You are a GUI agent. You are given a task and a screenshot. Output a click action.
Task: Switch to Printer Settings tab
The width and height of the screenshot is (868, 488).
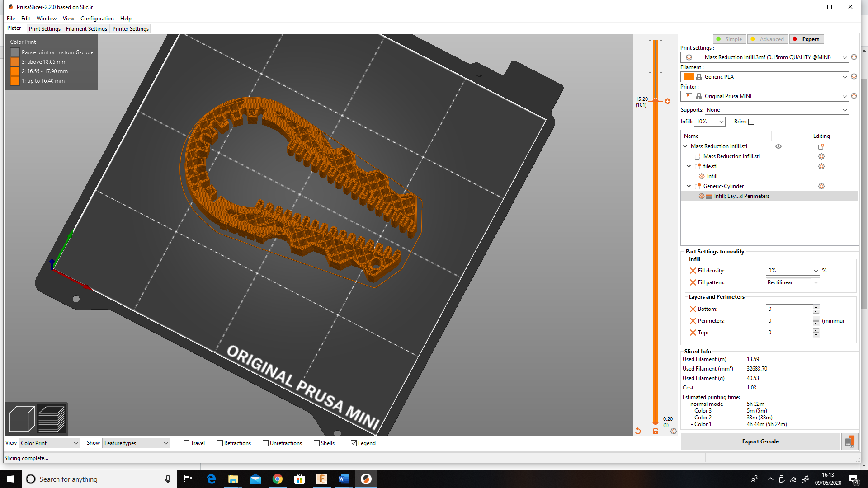tap(131, 29)
